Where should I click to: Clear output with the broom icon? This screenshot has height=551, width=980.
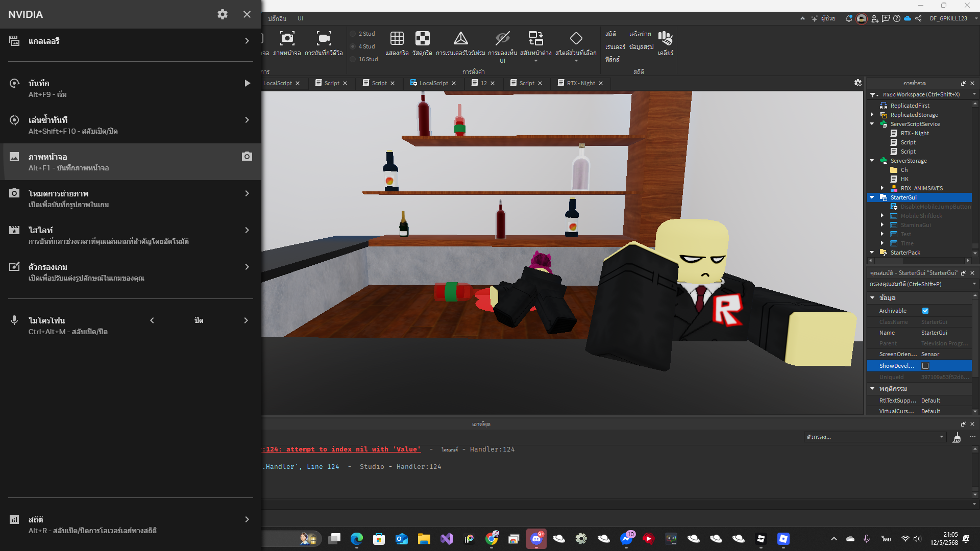(957, 437)
